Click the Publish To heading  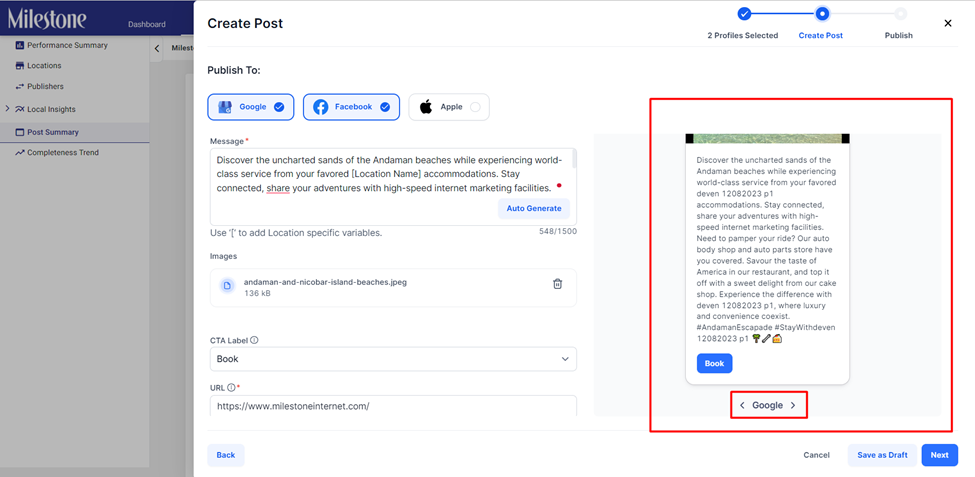234,70
